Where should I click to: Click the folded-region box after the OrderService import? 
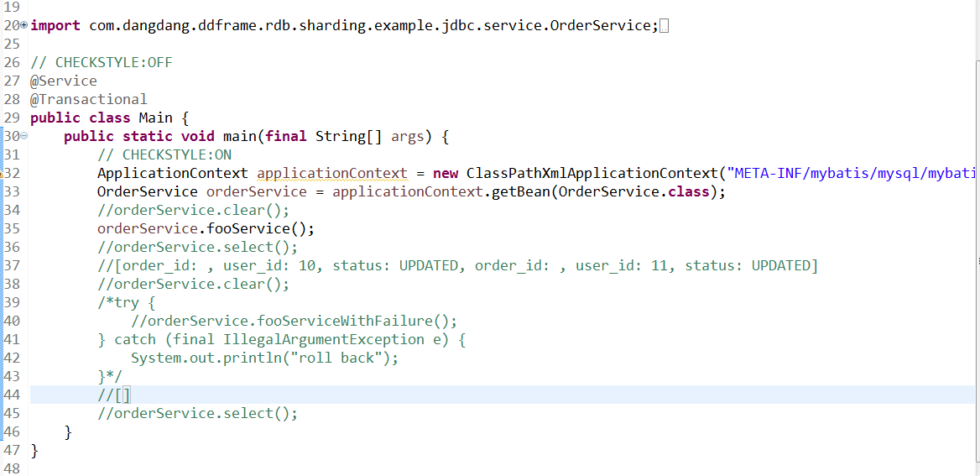point(664,26)
